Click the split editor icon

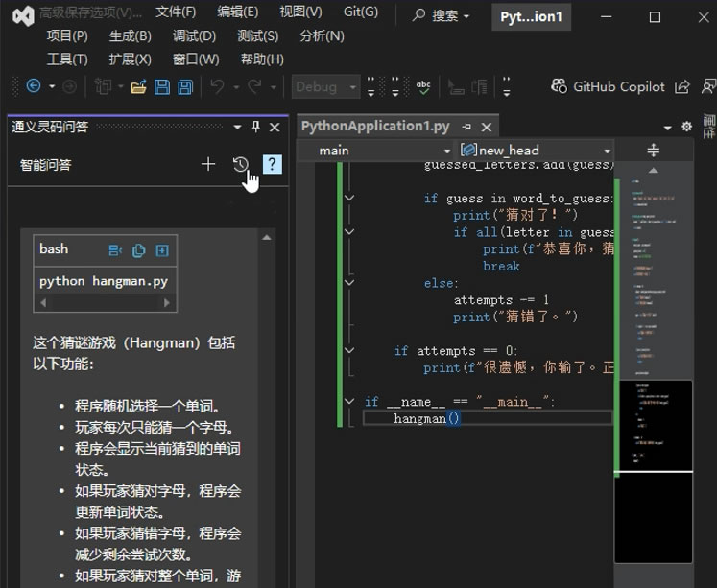654,150
